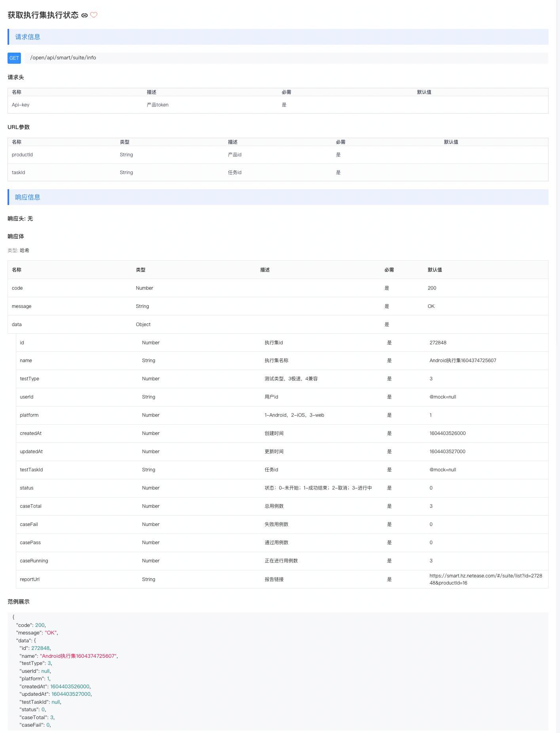Click the 获取执行集执行状态 page title
The image size is (560, 733).
click(x=43, y=15)
